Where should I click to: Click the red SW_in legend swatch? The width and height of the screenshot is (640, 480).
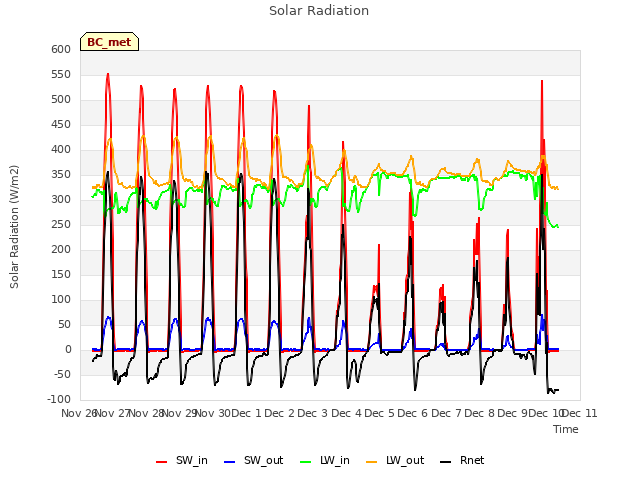coord(162,461)
